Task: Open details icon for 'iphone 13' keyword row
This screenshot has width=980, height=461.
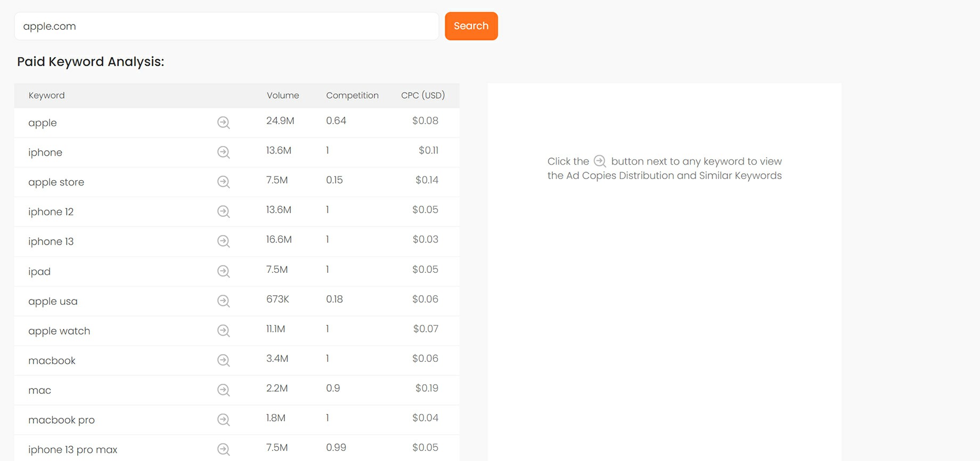Action: [x=224, y=241]
